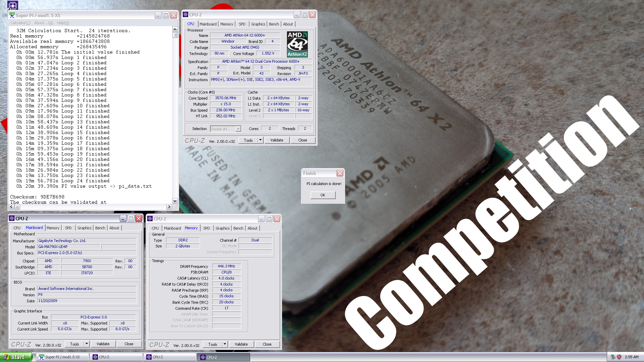Click Super PI vertical scrollbar thumb

(x=175, y=35)
